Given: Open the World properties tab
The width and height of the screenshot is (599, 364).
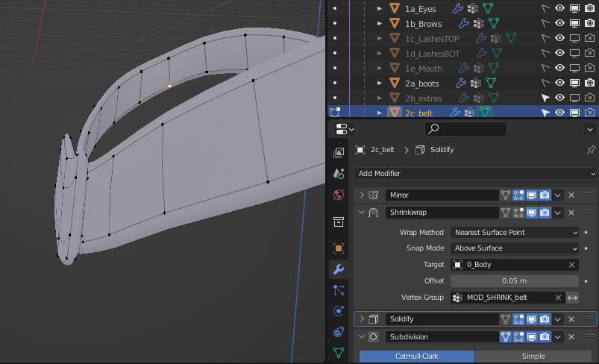Looking at the screenshot, I should tap(339, 195).
